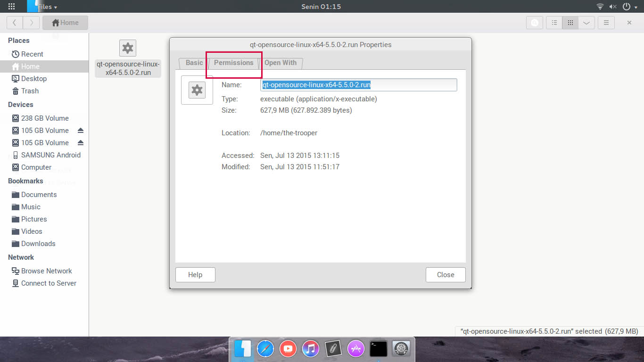Select the qt-opensource .run file in Home
This screenshot has width=644, height=362.
pyautogui.click(x=128, y=58)
